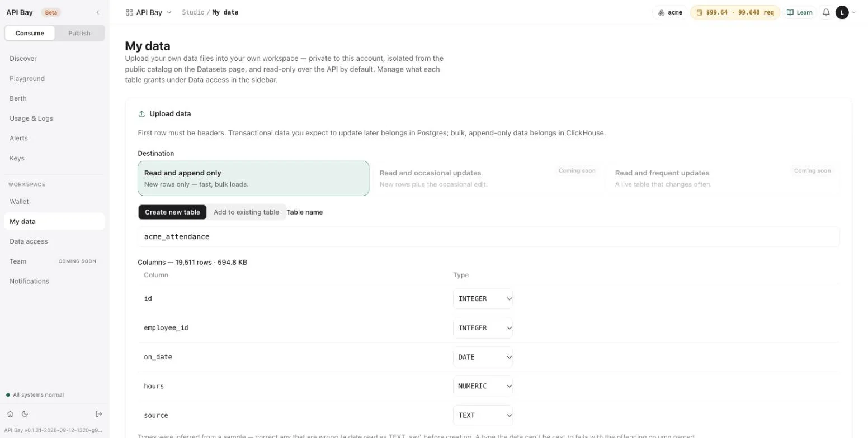Image resolution: width=868 pixels, height=438 pixels.
Task: Open the Learn book link
Action: [800, 12]
